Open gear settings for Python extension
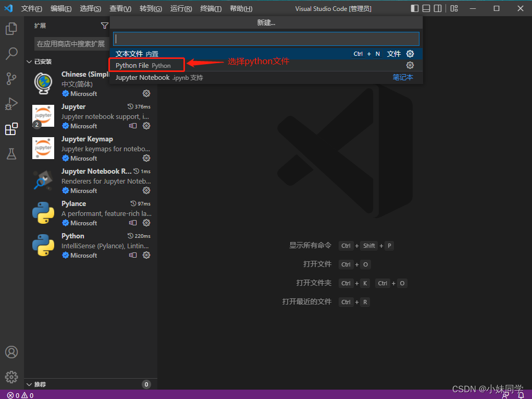Viewport: 532px width, 399px height. (146, 255)
